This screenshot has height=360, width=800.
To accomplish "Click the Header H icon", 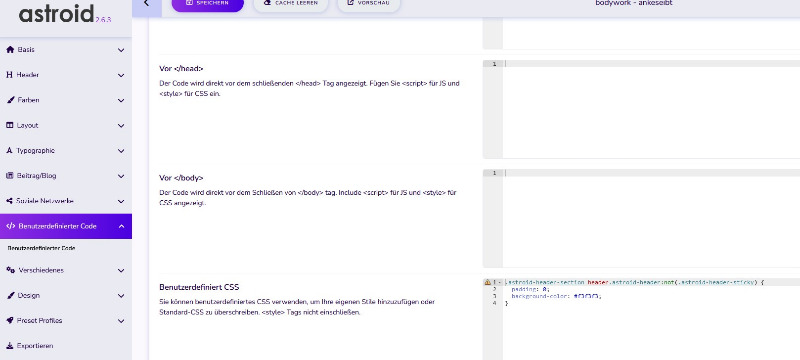I will click(9, 75).
